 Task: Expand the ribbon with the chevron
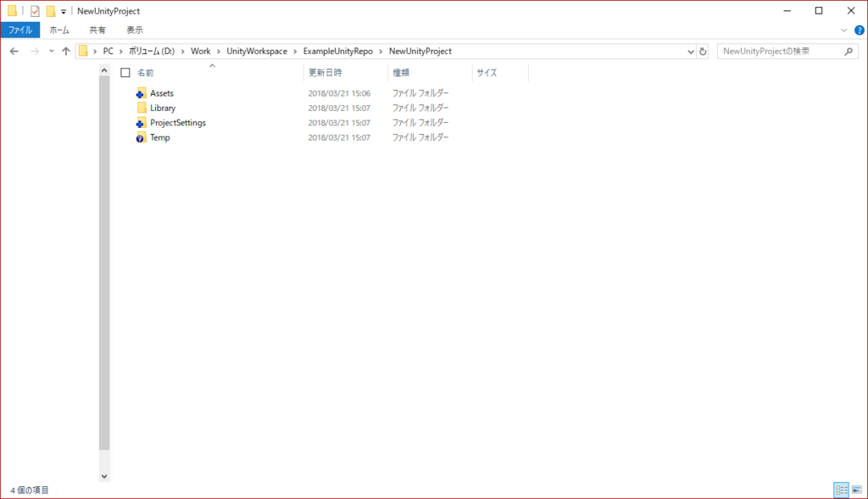coord(843,30)
